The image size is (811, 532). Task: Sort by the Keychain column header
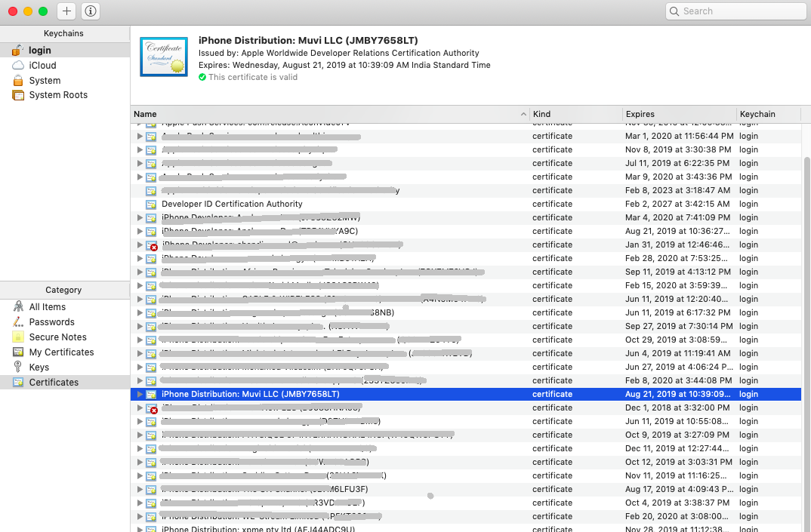pos(769,114)
